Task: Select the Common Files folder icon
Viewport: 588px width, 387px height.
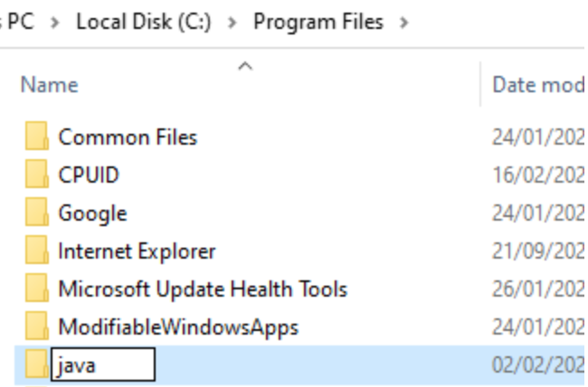Action: (x=37, y=137)
